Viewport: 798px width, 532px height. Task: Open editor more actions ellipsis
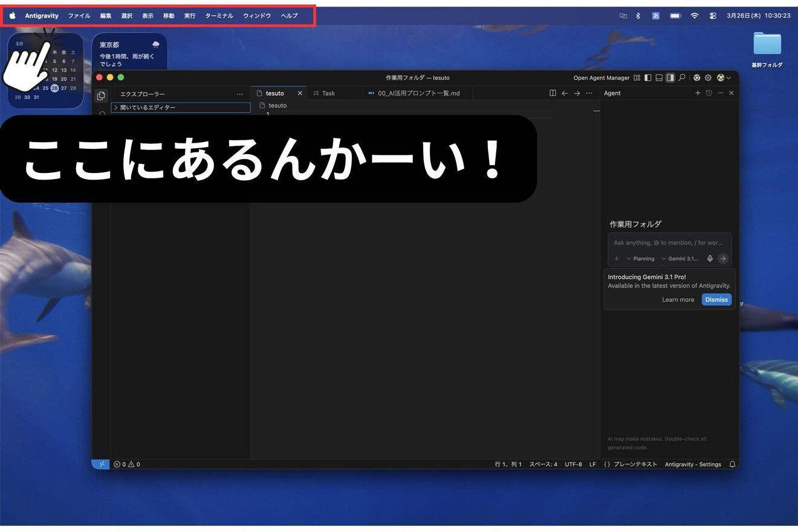(x=589, y=93)
